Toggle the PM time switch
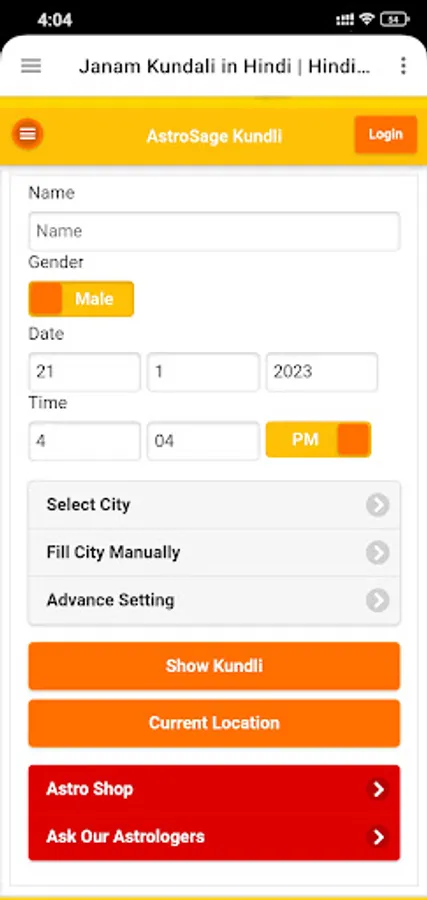This screenshot has height=900, width=427. click(319, 440)
